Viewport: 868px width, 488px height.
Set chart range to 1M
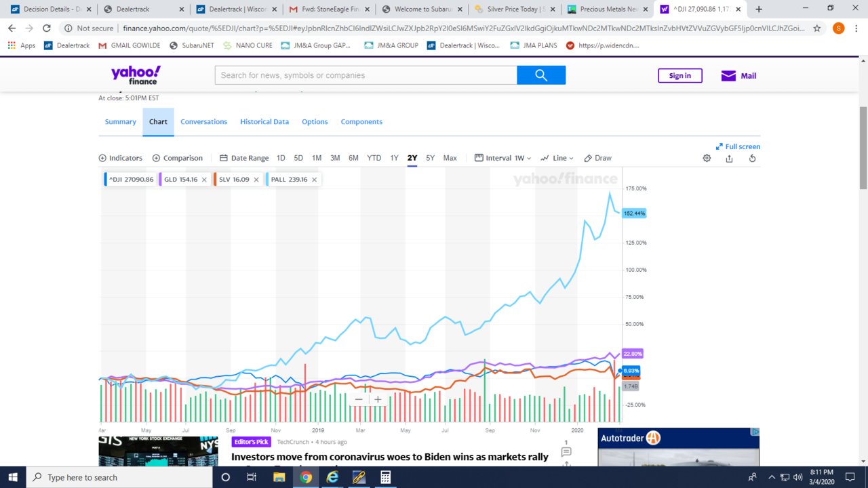(x=317, y=158)
